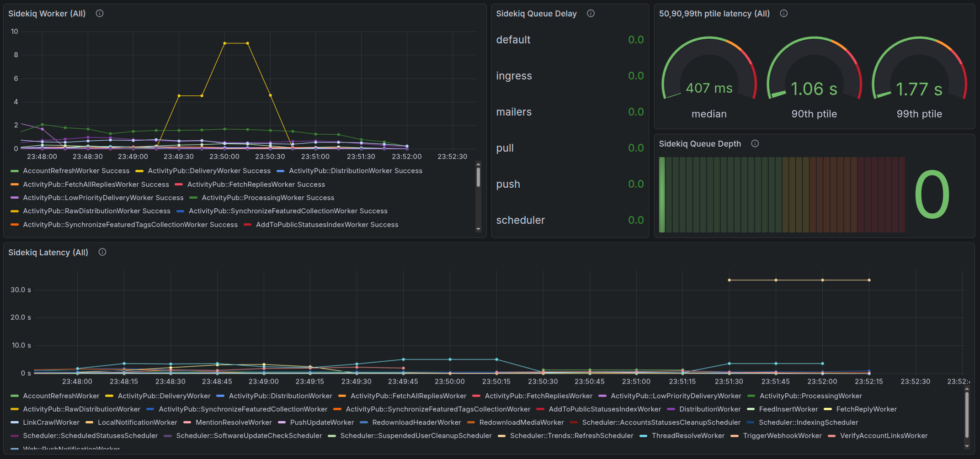Toggle ActivityPub::DeliveryWorker Success legend series
The image size is (980, 459).
(209, 171)
